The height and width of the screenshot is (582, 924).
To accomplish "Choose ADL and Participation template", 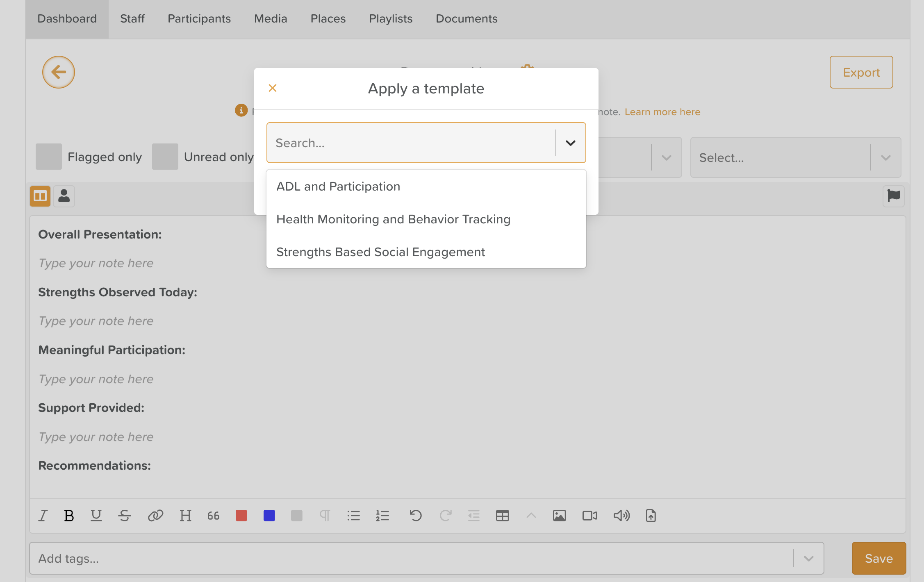I will (x=338, y=186).
